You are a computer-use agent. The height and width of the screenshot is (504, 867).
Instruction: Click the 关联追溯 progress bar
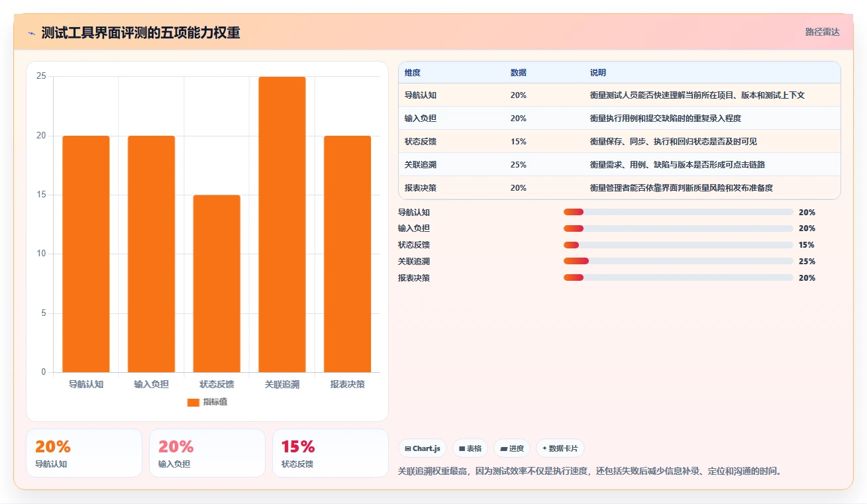[x=678, y=261]
